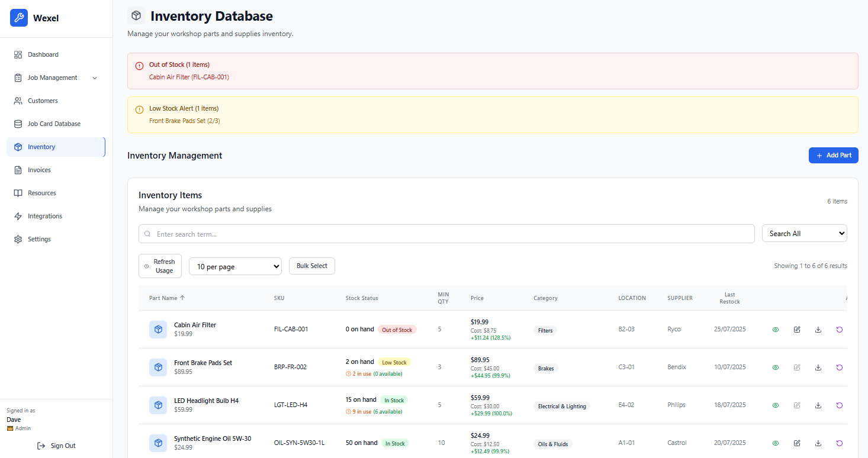Open the Invoices section
The height and width of the screenshot is (458, 868).
[x=56, y=170]
